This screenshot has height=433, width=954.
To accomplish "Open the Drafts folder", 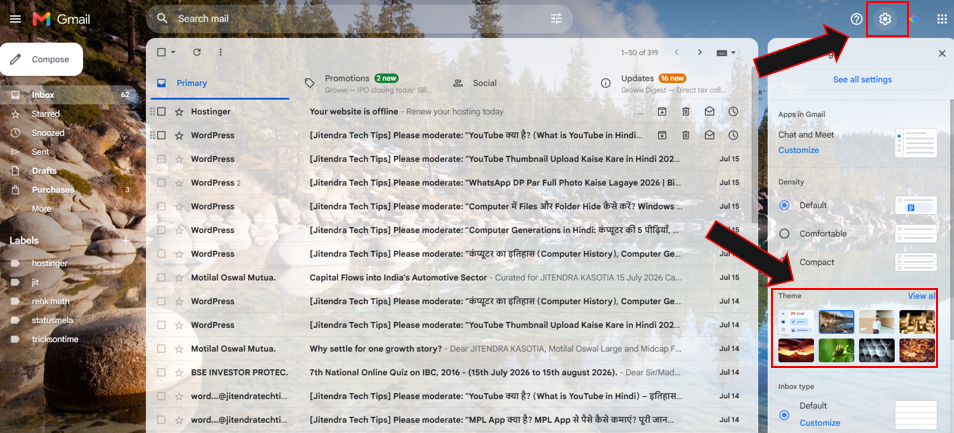I will coord(44,171).
